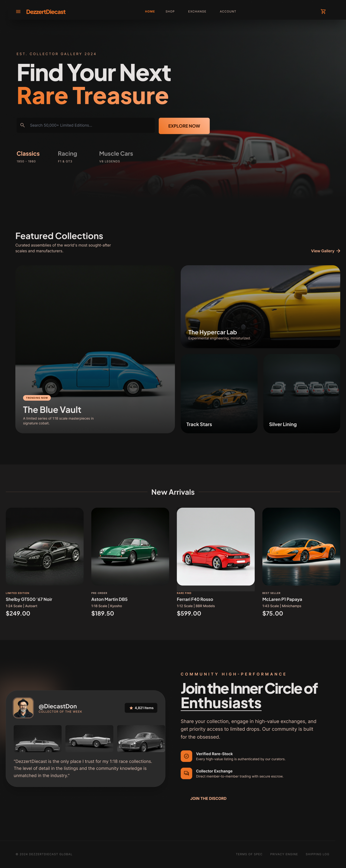346x868 pixels.
Task: Go to the Home nav item
Action: pos(150,12)
